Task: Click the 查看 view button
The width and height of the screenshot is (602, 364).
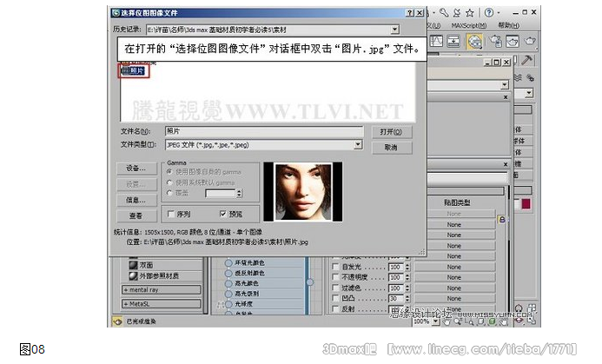Action: pos(136,215)
